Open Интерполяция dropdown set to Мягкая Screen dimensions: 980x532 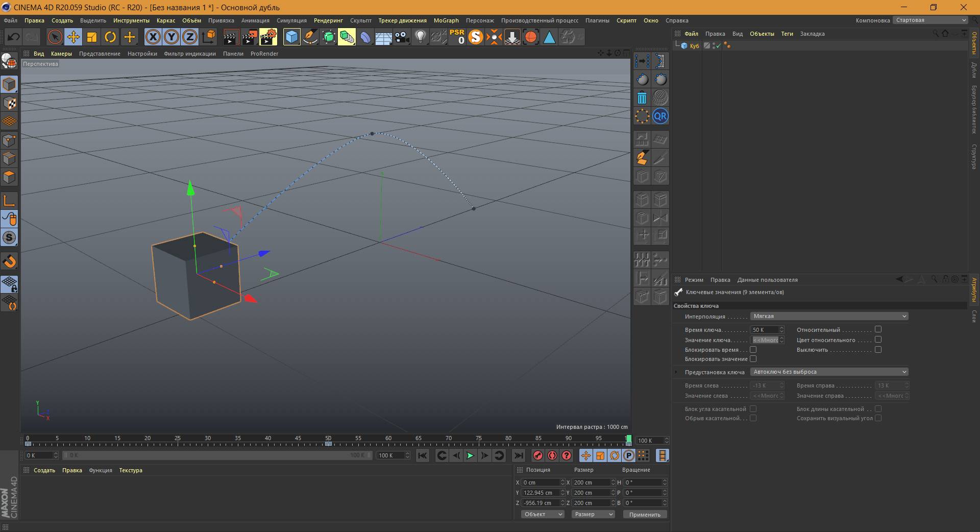pos(829,316)
